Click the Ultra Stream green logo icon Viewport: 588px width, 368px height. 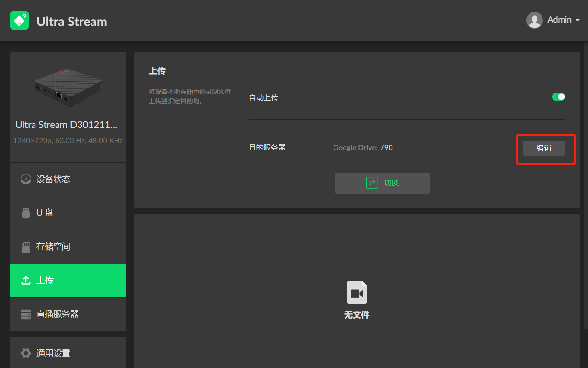(19, 21)
